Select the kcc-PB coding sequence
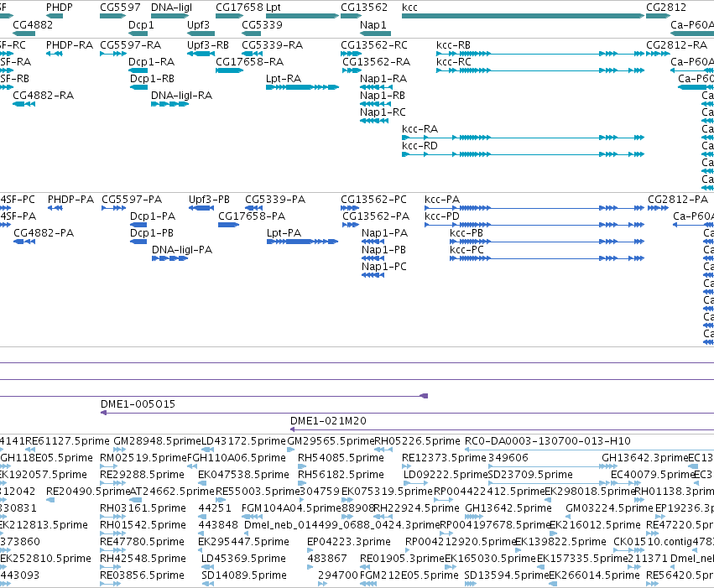Screen dimensions: 714x588 [547, 242]
